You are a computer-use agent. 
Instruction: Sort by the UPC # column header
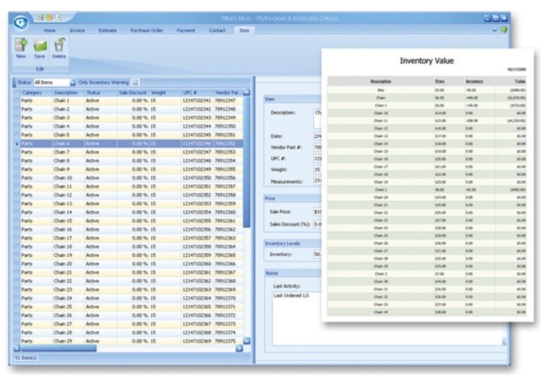197,92
